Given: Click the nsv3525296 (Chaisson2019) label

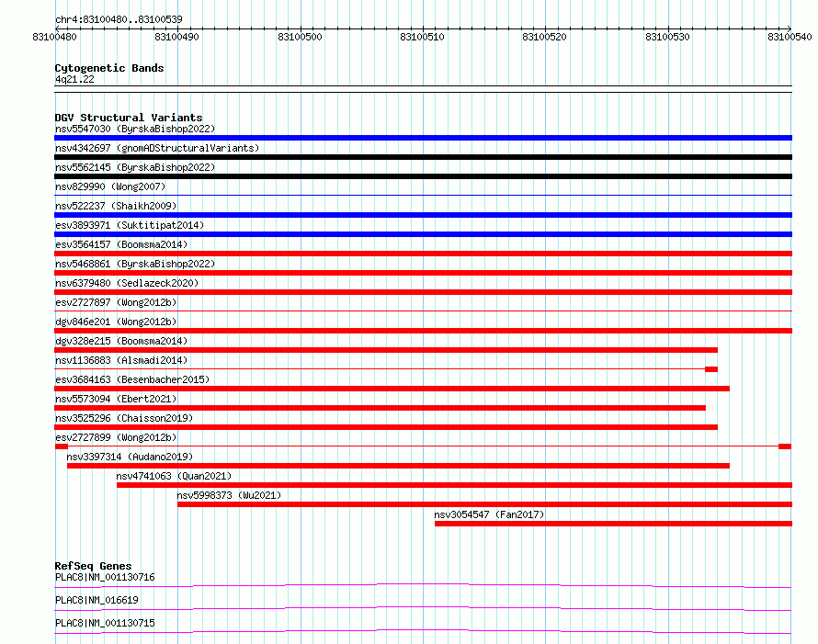Looking at the screenshot, I should [x=124, y=418].
